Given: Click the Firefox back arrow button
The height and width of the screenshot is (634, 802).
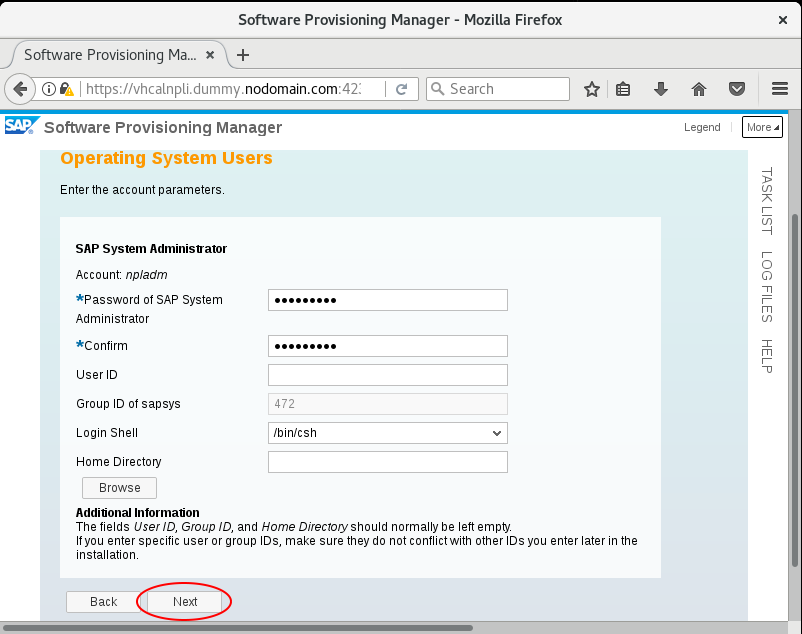Looking at the screenshot, I should coord(19,89).
